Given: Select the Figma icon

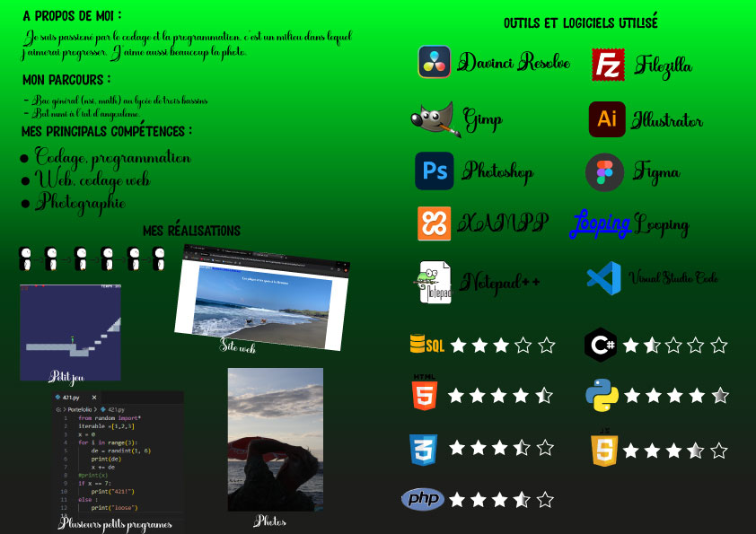Looking at the screenshot, I should (603, 172).
